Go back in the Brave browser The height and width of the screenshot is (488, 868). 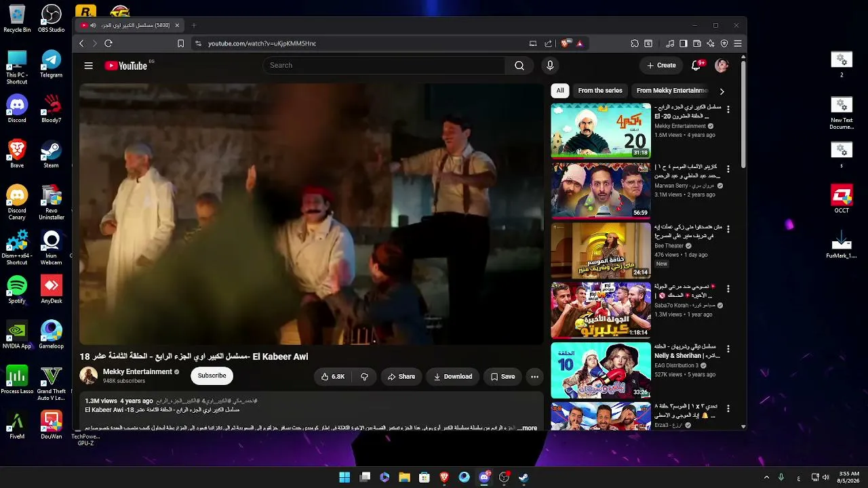(81, 43)
